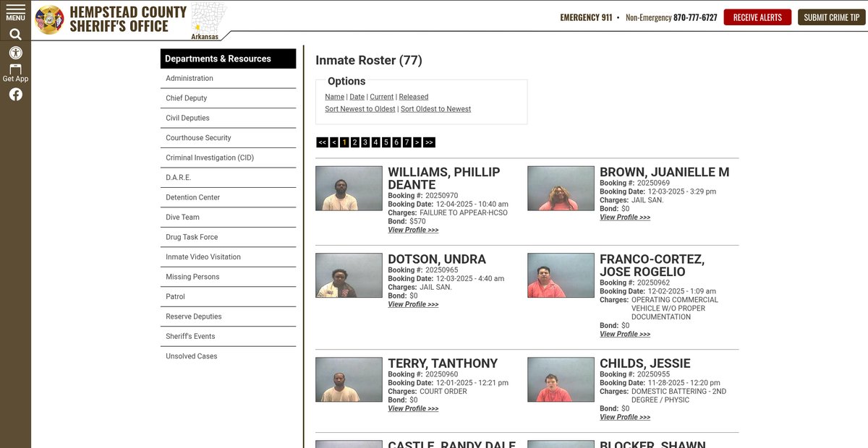Open D.A.R.E. page
Image resolution: width=868 pixels, height=448 pixels.
[x=228, y=178]
